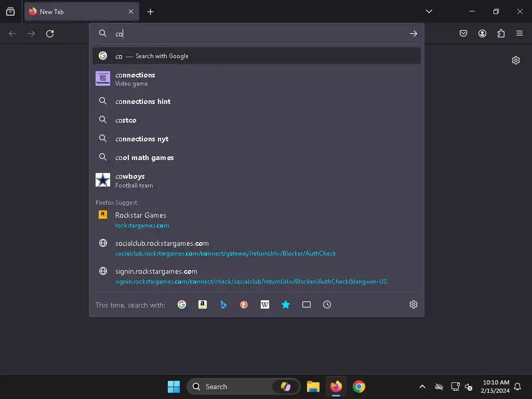Search open tabs with tabs icon

pyautogui.click(x=307, y=304)
